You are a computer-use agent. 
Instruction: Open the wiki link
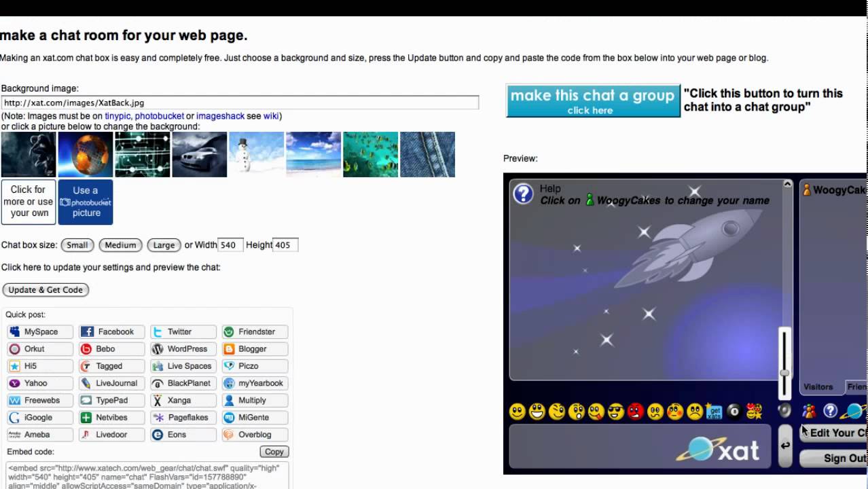pos(271,116)
